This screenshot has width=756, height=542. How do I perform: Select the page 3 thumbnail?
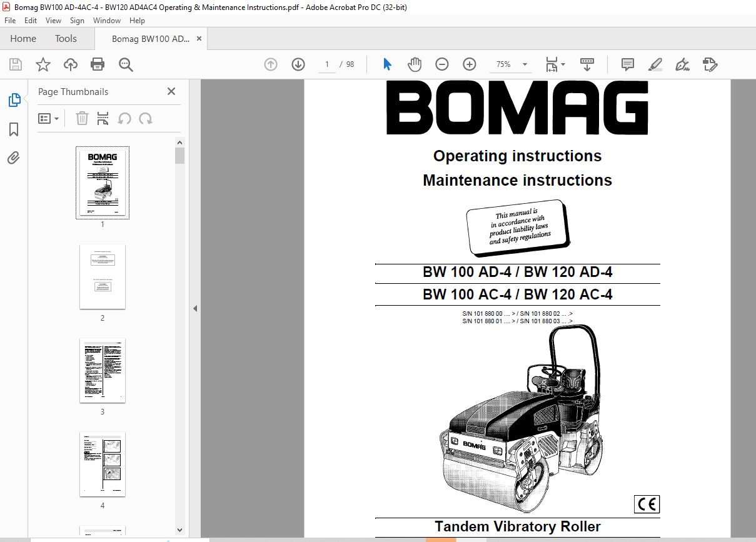[x=103, y=371]
